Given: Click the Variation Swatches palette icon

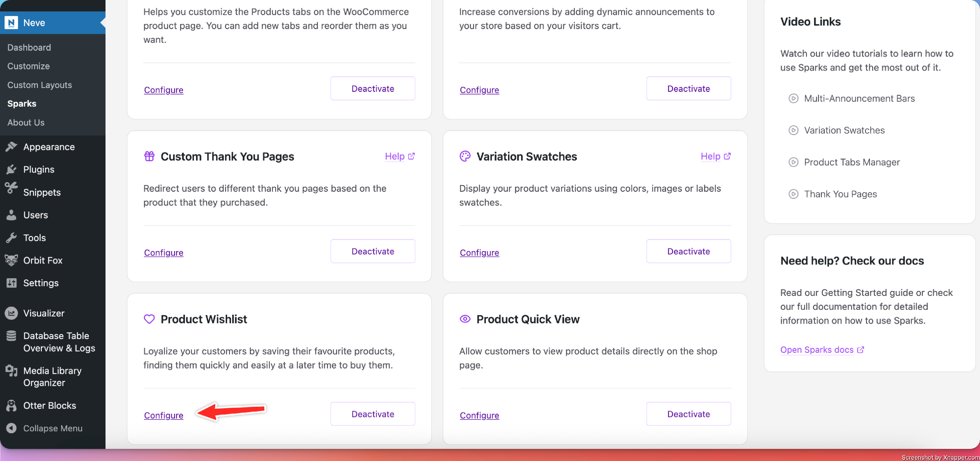Looking at the screenshot, I should [465, 157].
